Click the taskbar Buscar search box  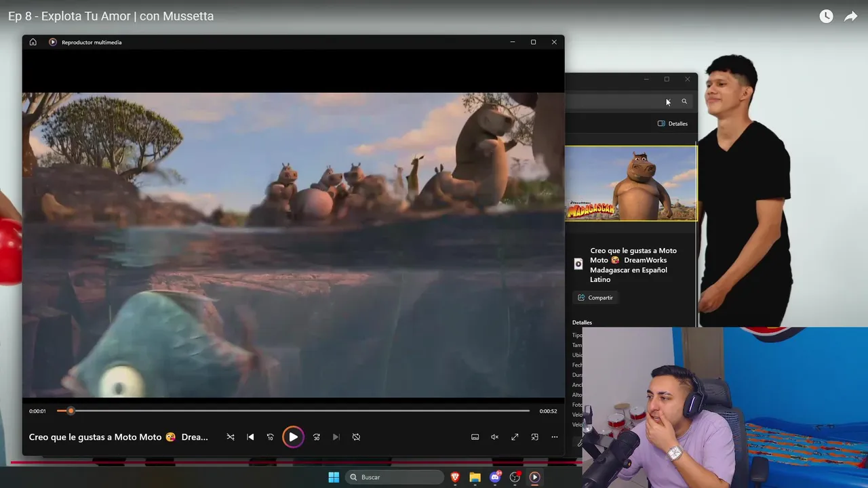click(x=395, y=477)
